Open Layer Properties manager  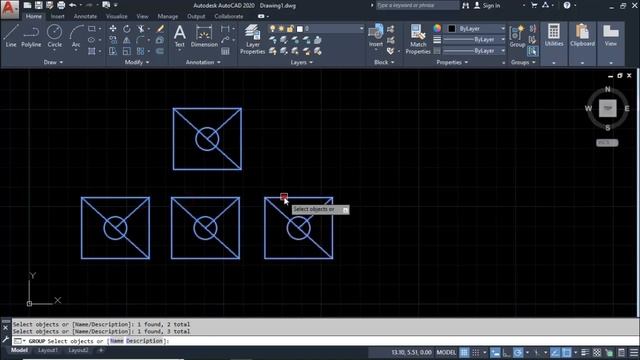(253, 39)
